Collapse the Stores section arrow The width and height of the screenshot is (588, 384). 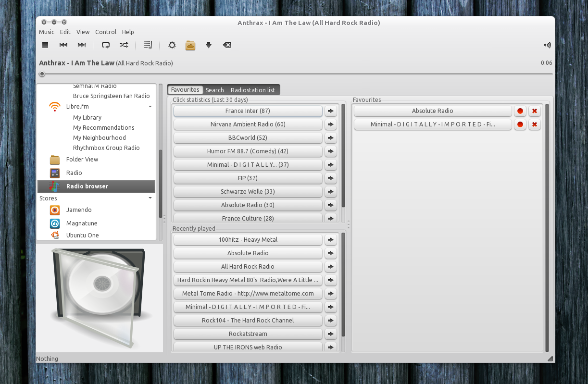click(x=150, y=198)
